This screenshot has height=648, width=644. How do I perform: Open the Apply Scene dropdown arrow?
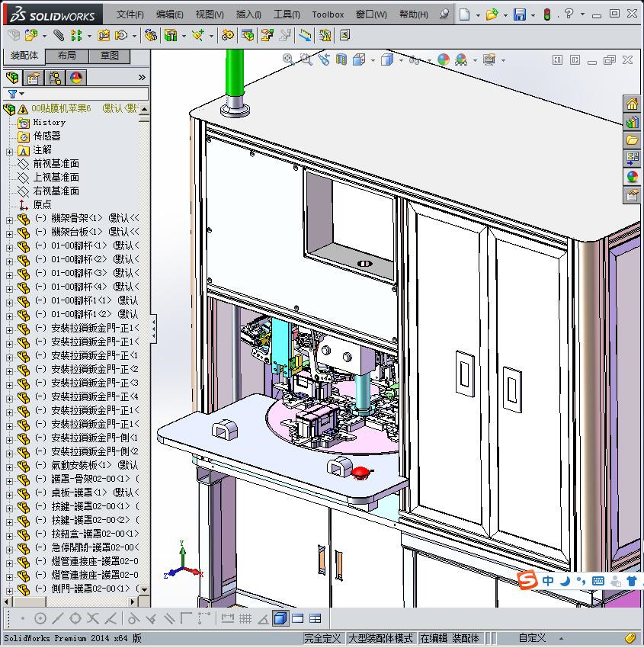475,61
